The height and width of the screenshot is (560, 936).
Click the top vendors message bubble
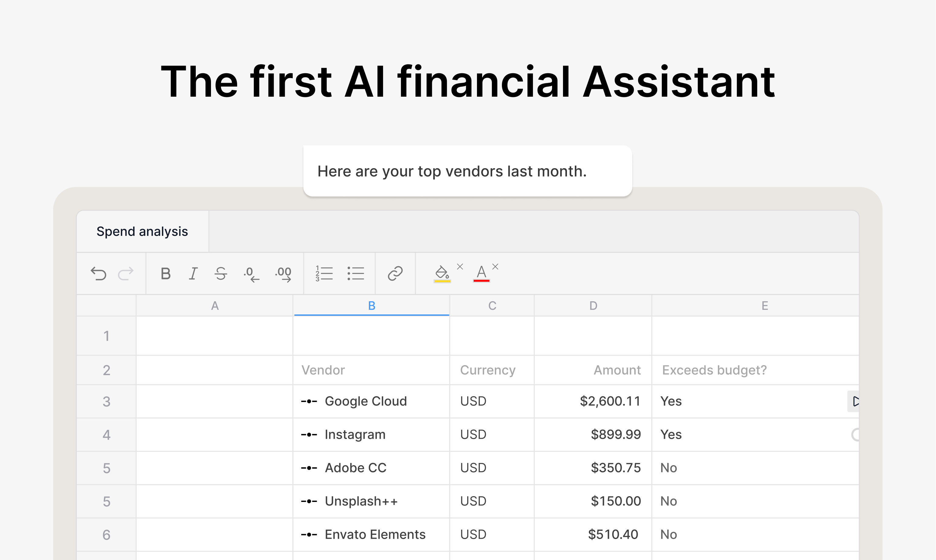coord(468,171)
